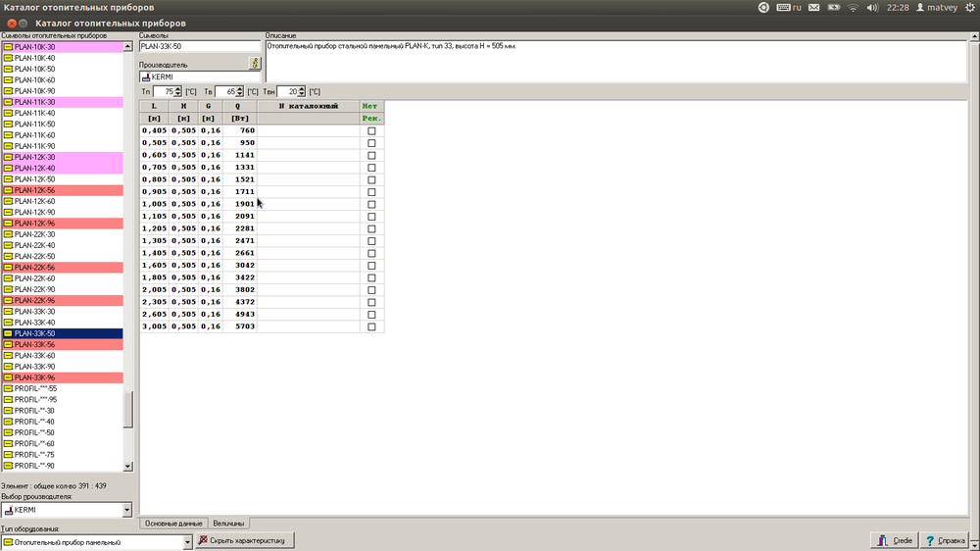Check the box in the 0,905 length row
Image resolution: width=980 pixels, height=551 pixels.
point(371,192)
